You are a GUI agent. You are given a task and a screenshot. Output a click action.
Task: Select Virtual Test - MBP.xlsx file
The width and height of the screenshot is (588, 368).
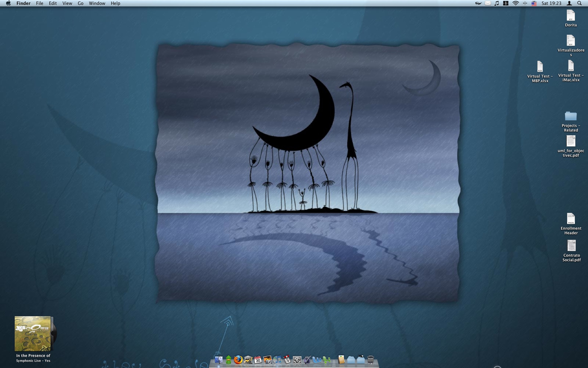coord(540,72)
